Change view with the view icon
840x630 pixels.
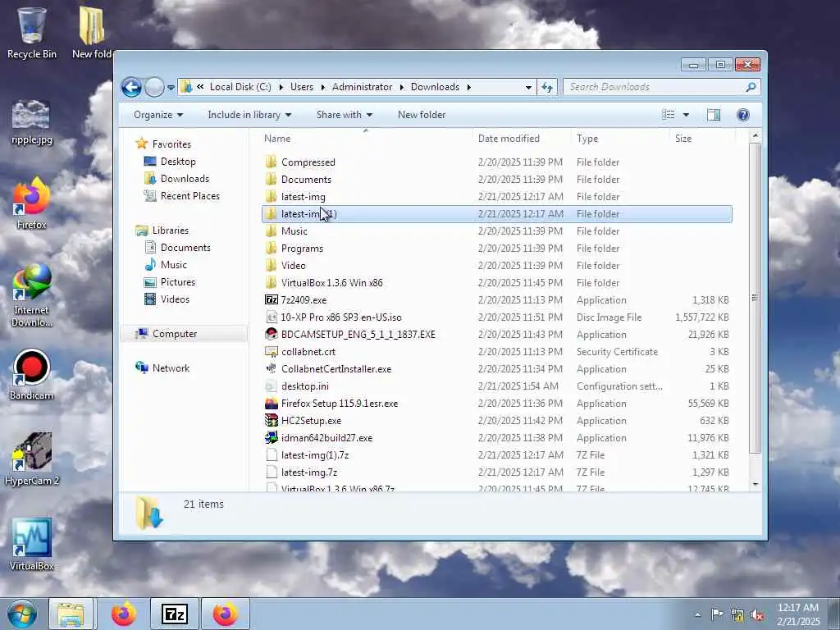pyautogui.click(x=668, y=115)
